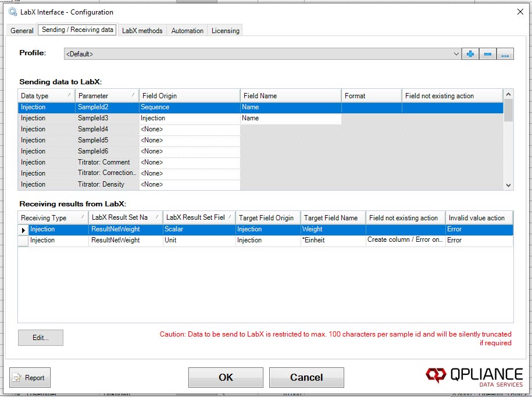The height and width of the screenshot is (397, 532).
Task: Select Titrator: Comment row
Action: tap(260, 162)
